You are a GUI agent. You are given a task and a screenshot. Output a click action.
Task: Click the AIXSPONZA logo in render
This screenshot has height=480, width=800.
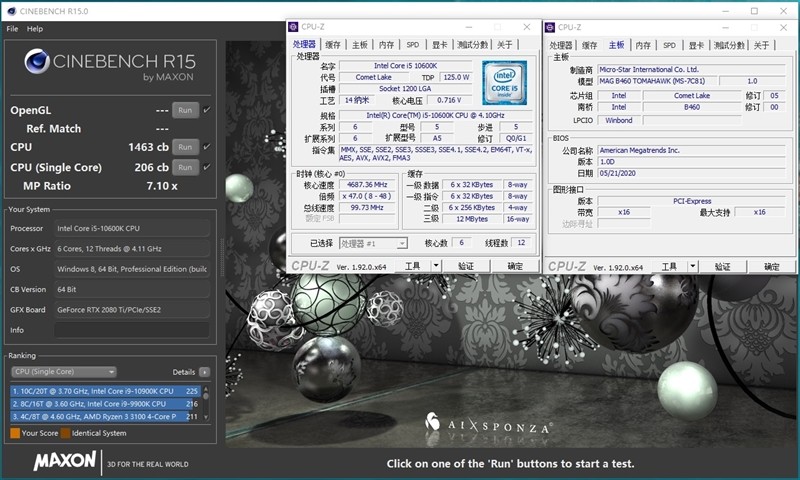pyautogui.click(x=488, y=424)
